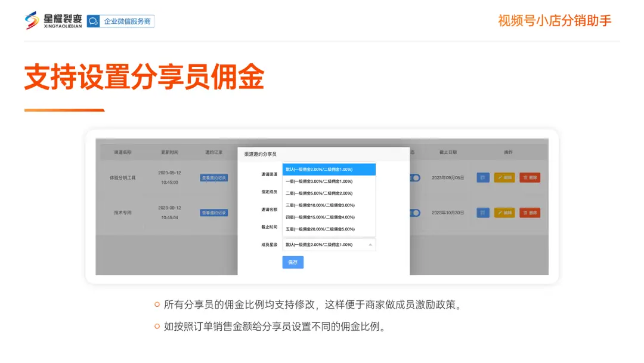Collapse dropdown using the 成员星级 arrow
The image size is (644, 363).
pos(370,245)
